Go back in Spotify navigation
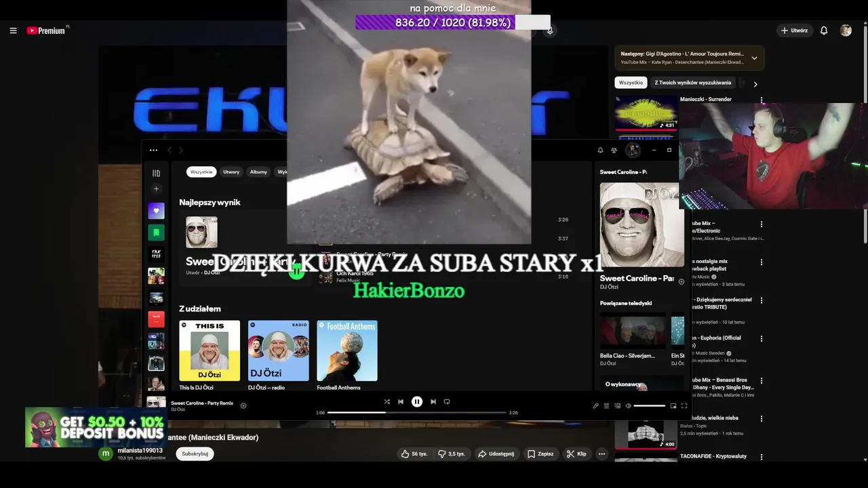The width and height of the screenshot is (868, 488). pos(170,150)
